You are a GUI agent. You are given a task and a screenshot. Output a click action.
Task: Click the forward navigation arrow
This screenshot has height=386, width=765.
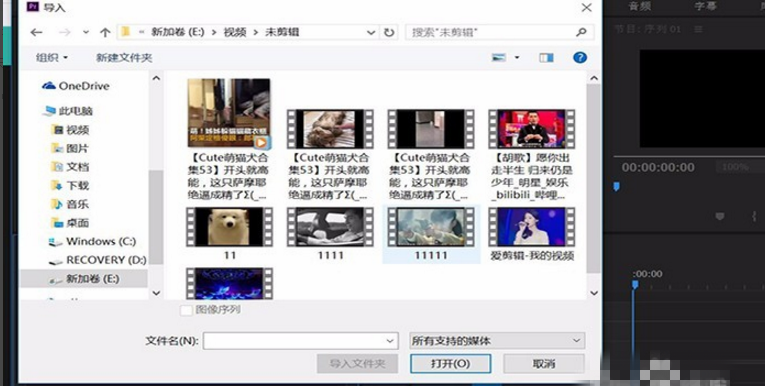pos(64,32)
